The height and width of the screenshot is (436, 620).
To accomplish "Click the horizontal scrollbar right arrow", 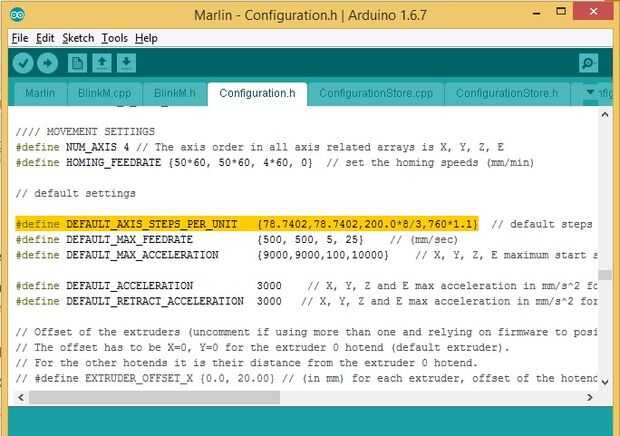I will (590, 397).
